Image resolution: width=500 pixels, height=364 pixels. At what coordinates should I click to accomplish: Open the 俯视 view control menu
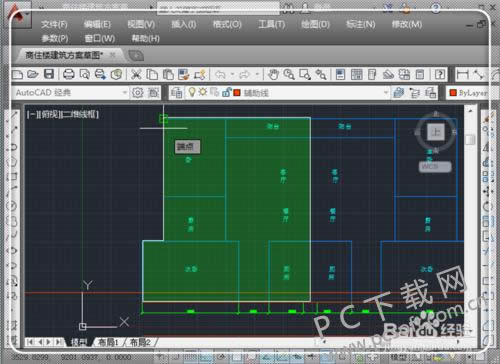pos(49,115)
